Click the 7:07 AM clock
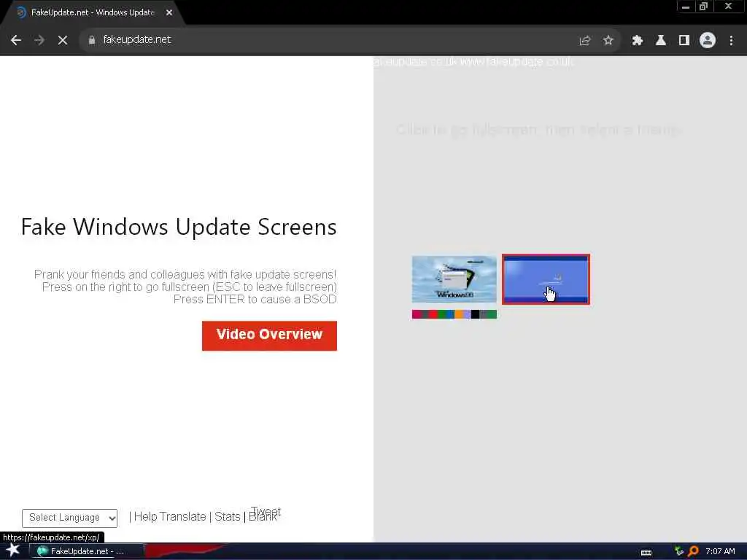 pos(720,551)
